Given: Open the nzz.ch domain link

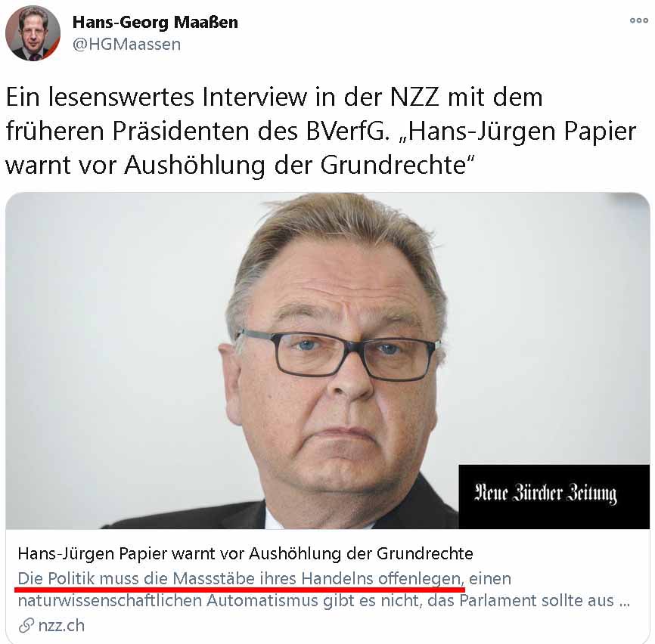Looking at the screenshot, I should coord(61,626).
